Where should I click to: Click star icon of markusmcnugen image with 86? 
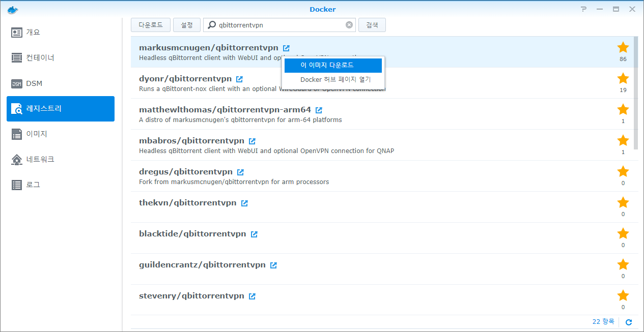tap(623, 47)
